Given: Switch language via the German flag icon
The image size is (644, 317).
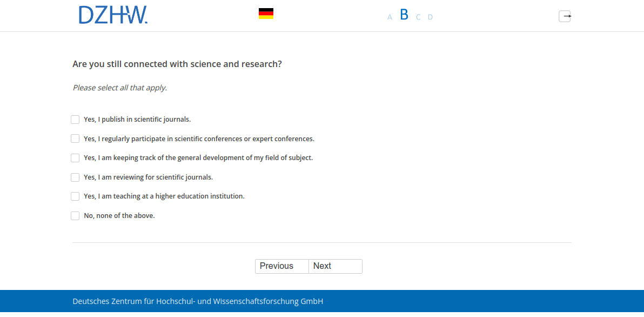Looking at the screenshot, I should [266, 14].
